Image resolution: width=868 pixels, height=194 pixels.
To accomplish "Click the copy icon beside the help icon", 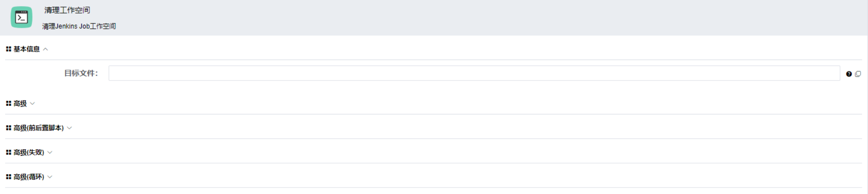I will (858, 74).
